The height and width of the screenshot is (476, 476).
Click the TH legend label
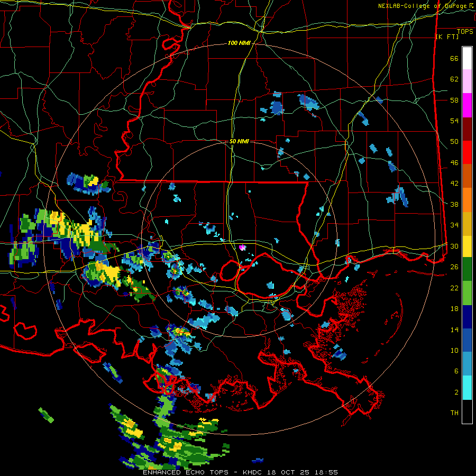pos(454,413)
